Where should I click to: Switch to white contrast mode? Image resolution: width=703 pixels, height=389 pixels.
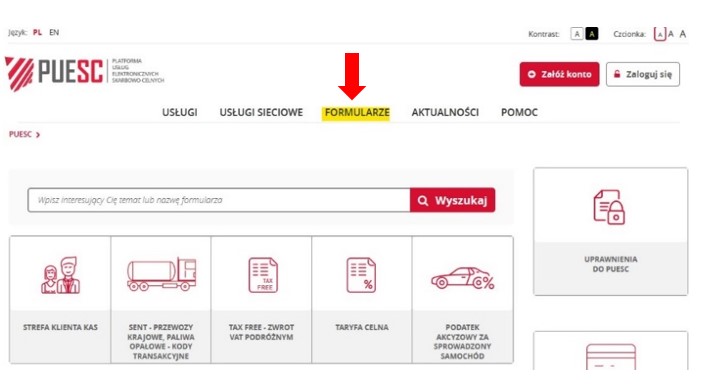pos(577,34)
